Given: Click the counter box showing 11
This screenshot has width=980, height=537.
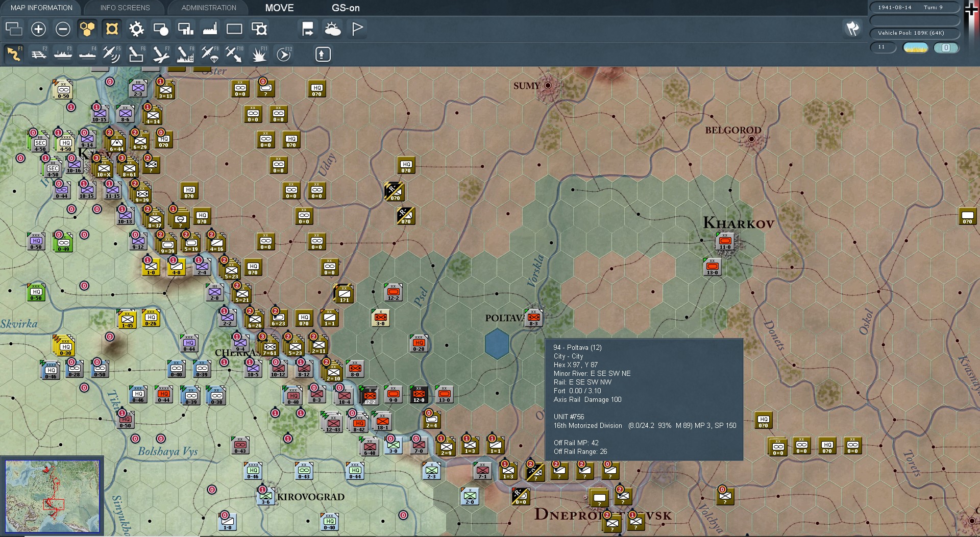Looking at the screenshot, I should coord(884,47).
